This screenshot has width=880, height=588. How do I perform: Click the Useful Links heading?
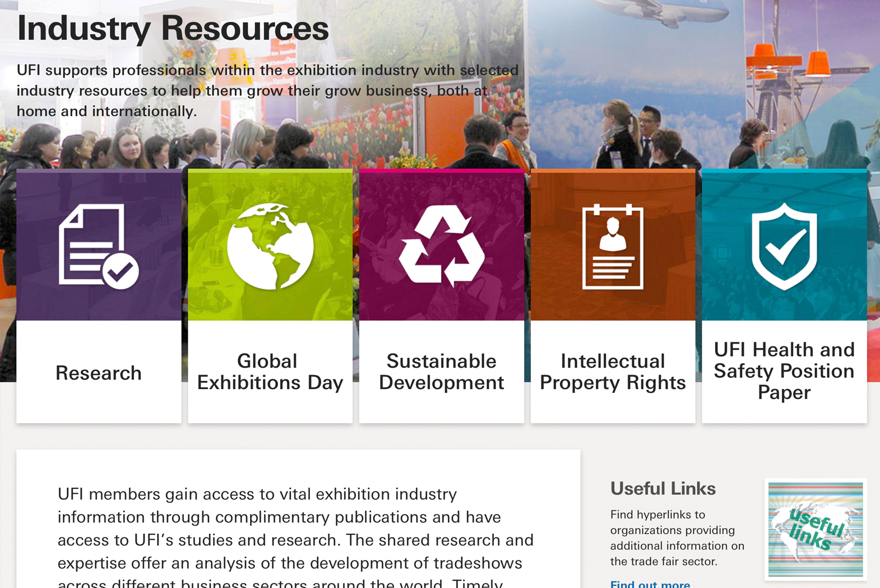click(663, 489)
